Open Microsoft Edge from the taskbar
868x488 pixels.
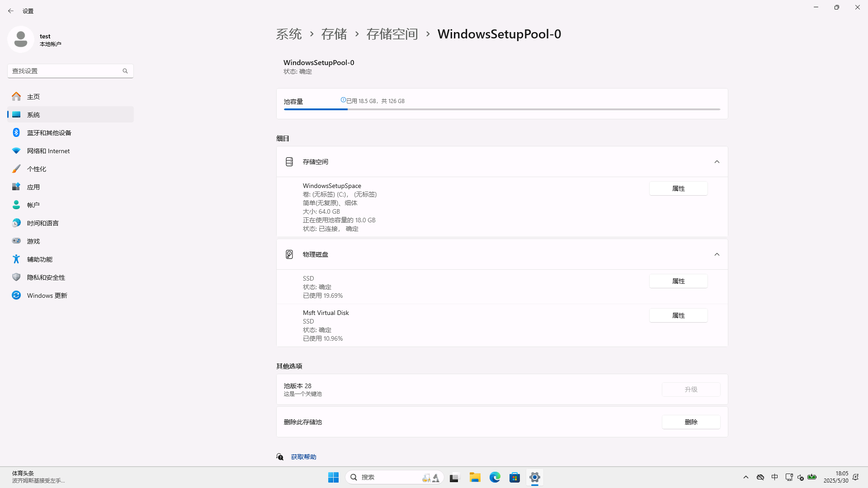click(495, 477)
